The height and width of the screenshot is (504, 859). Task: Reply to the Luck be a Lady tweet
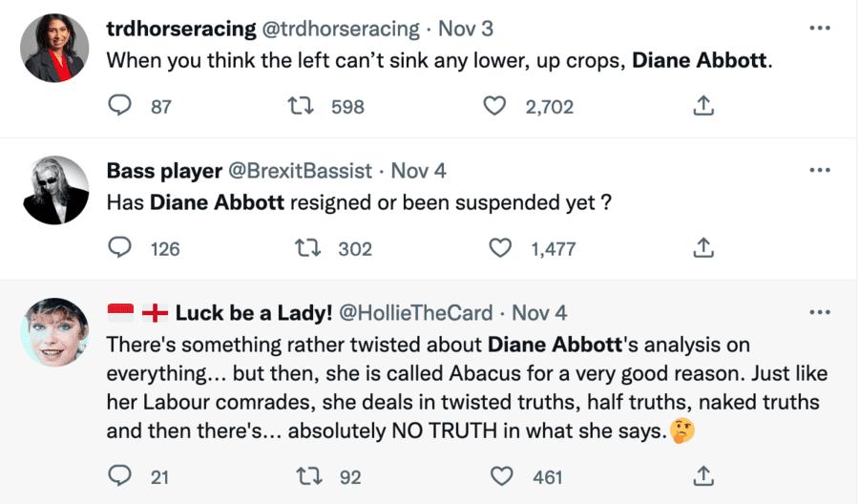tap(119, 475)
